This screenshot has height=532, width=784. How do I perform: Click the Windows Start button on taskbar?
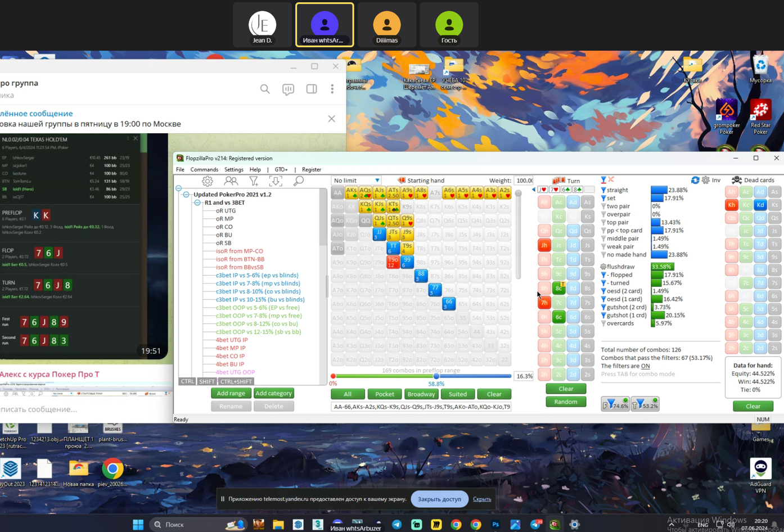click(138, 524)
